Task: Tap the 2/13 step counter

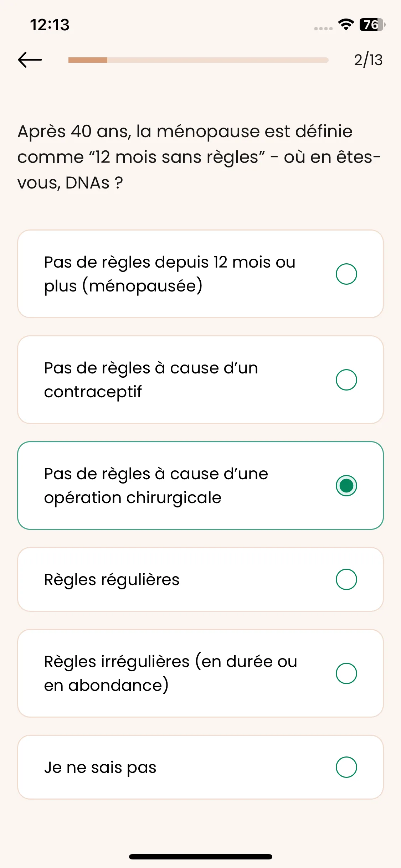Action: click(x=368, y=60)
